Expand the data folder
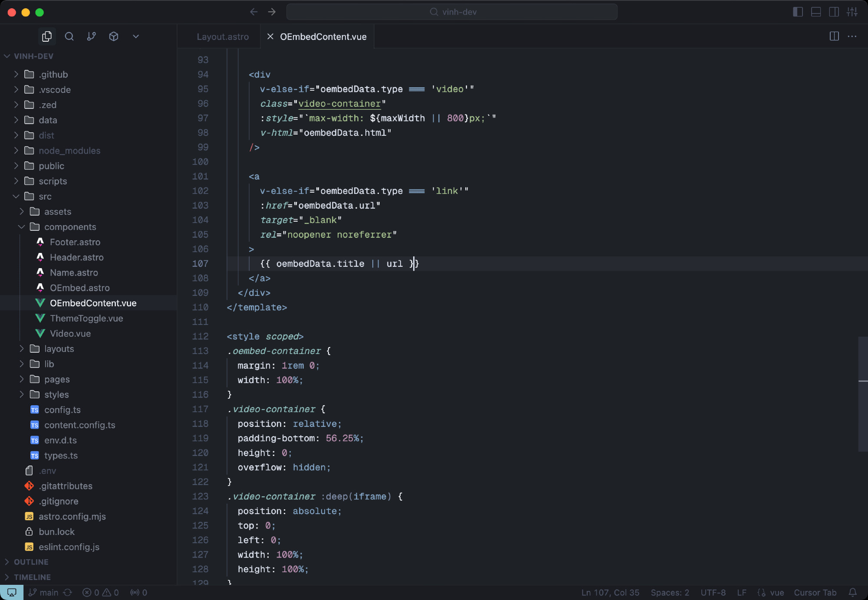 coord(89,120)
